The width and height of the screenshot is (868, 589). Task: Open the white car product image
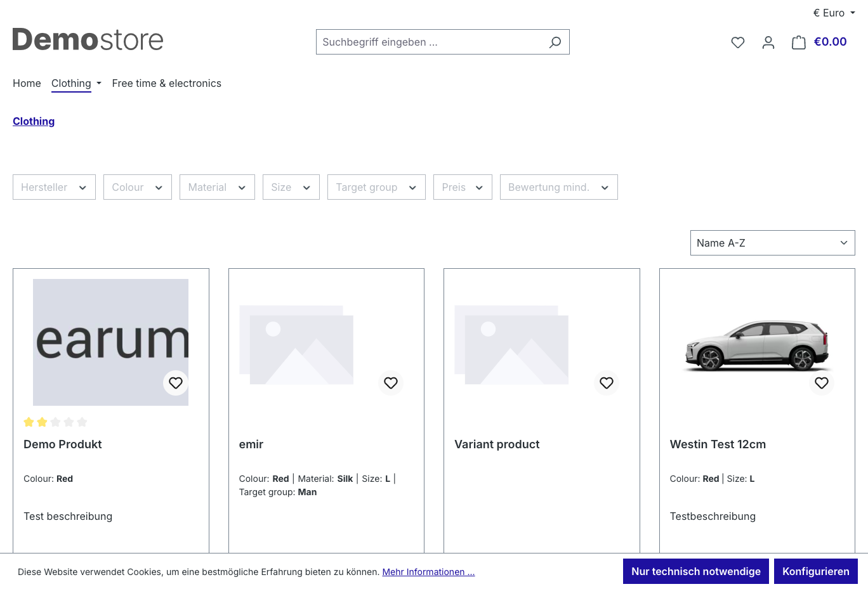tap(757, 346)
